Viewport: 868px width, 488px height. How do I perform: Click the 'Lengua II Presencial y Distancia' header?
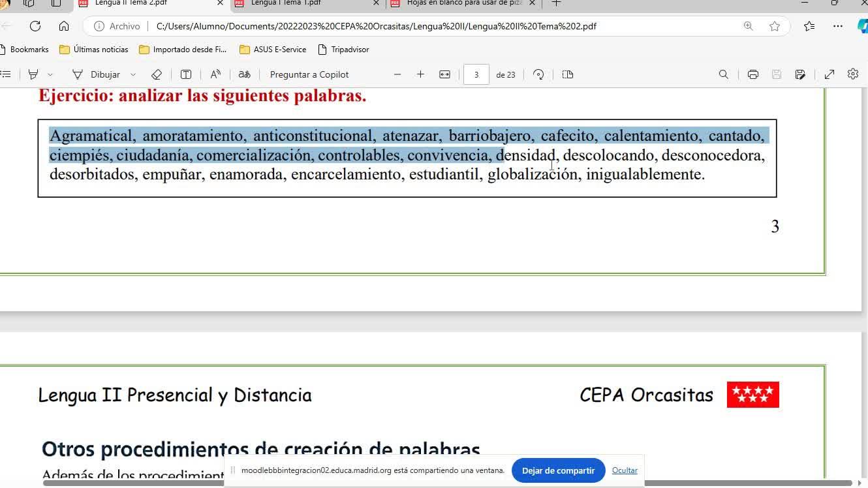(175, 395)
